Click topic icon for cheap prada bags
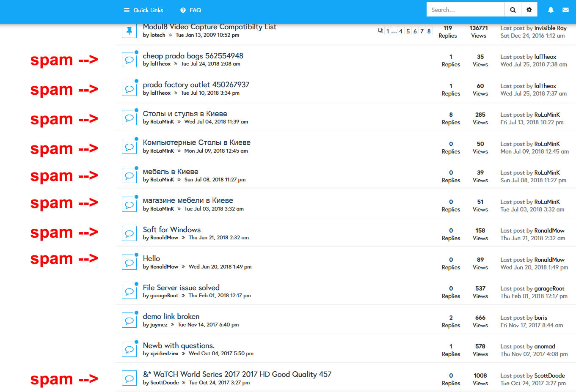This screenshot has width=576, height=392. pos(129,60)
